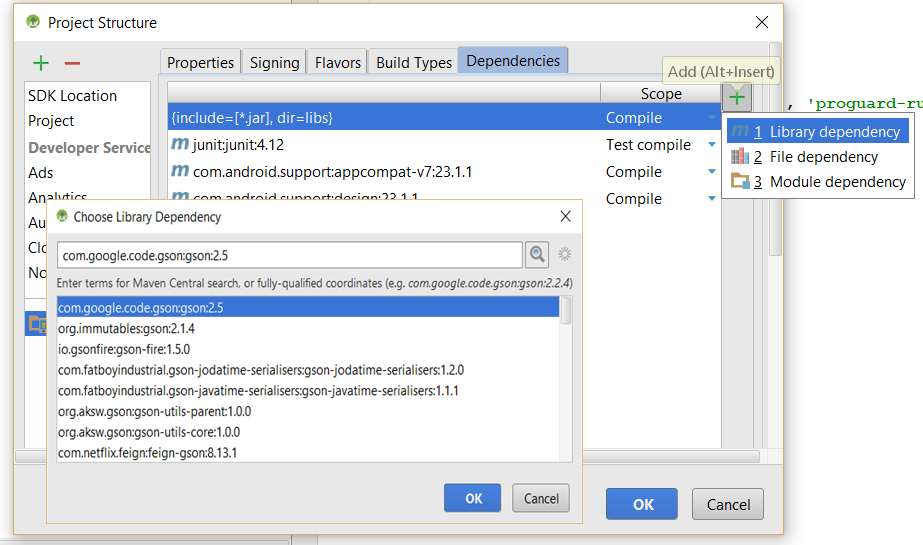
Task: Open scope dropdown for junit:junit:4.12
Action: tap(712, 145)
